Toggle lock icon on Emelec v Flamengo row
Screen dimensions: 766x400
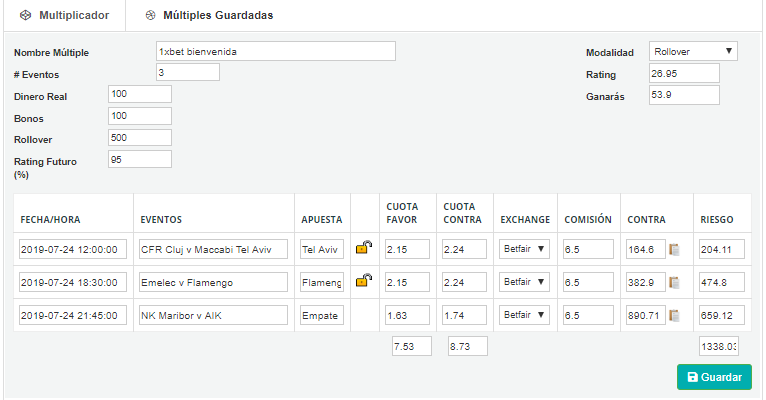click(364, 280)
